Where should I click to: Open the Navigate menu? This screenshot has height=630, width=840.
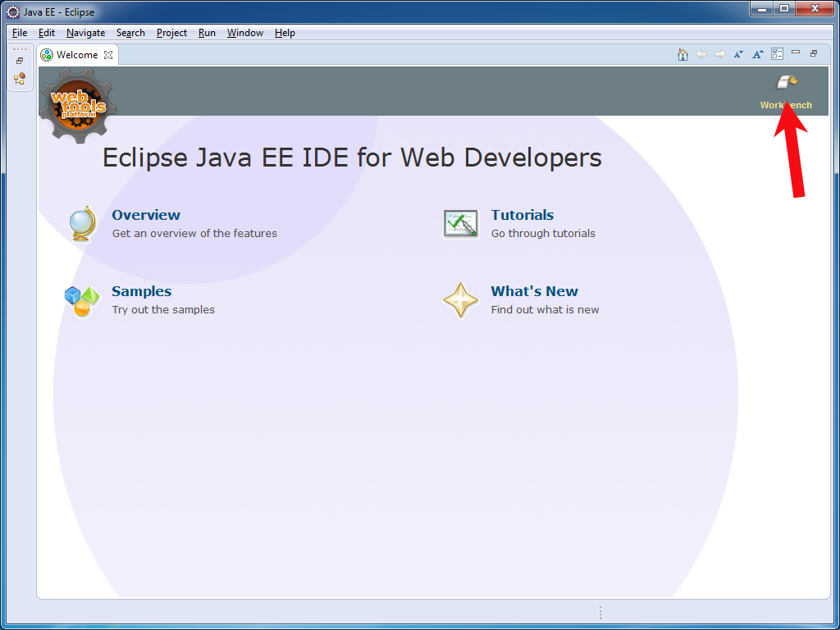coord(85,33)
